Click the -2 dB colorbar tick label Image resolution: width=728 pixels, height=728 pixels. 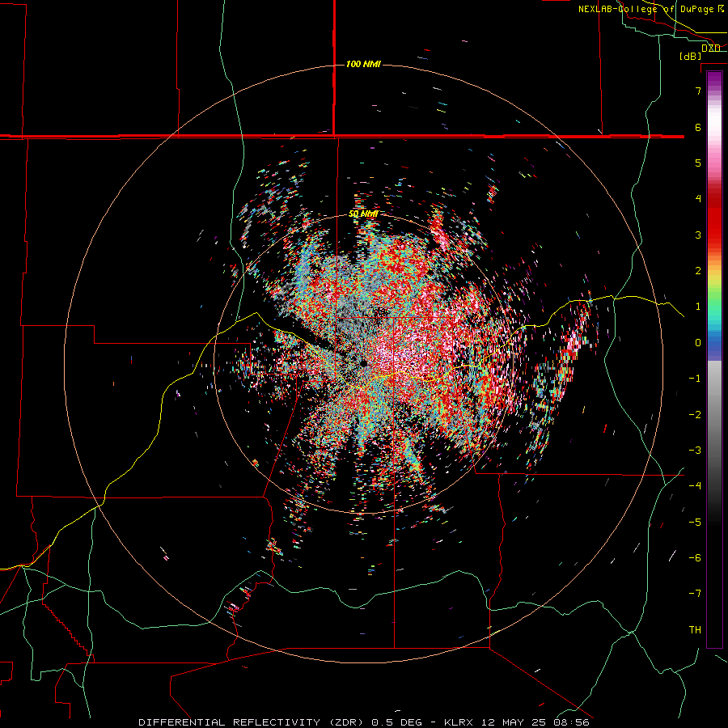click(695, 415)
